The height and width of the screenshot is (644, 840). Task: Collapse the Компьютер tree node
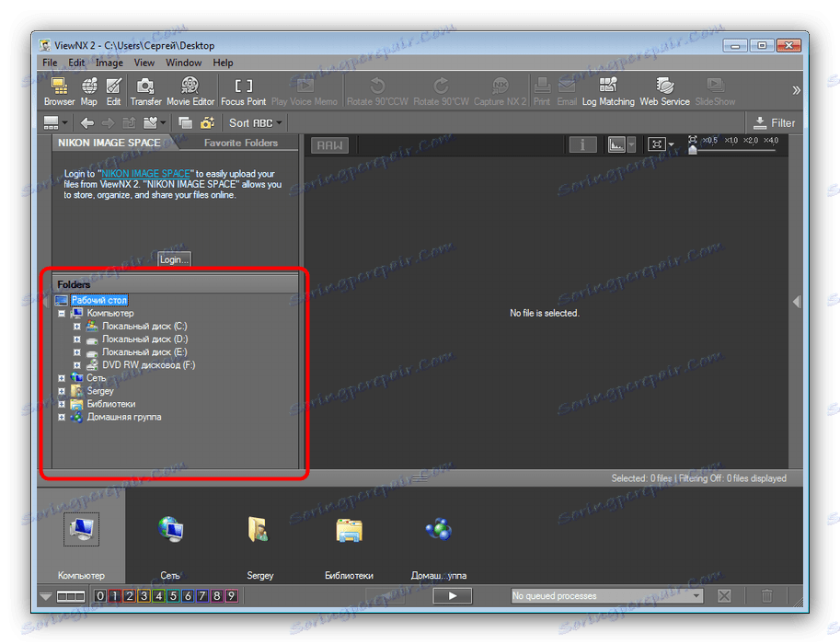click(62, 313)
